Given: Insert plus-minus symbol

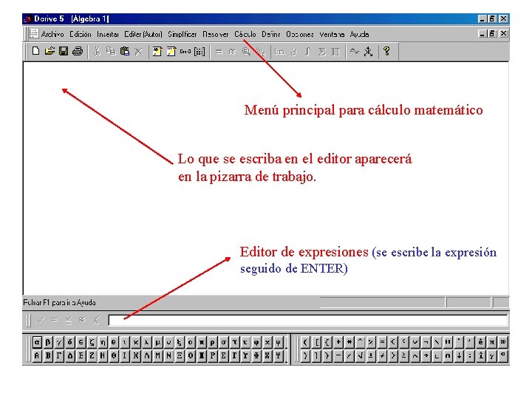Looking at the screenshot, I should [x=371, y=356].
